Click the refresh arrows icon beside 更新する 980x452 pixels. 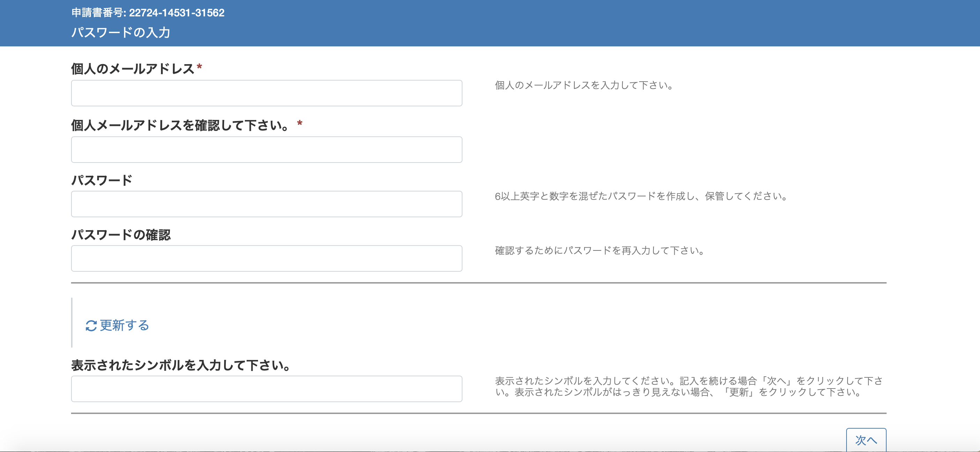point(91,326)
